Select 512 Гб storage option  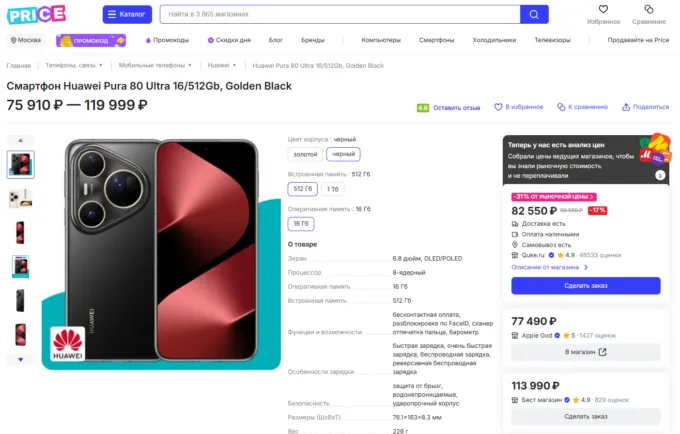[302, 188]
